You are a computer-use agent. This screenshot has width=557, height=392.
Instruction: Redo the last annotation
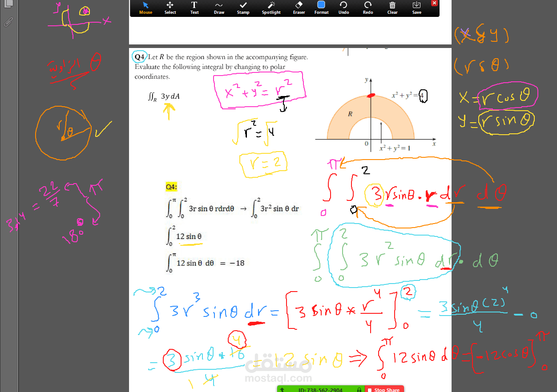(x=368, y=8)
